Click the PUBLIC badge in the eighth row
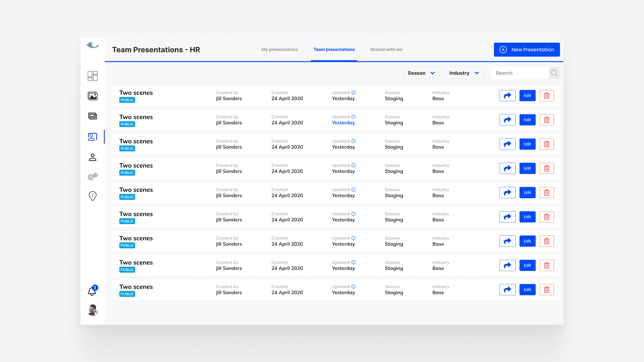Viewport: 644px width, 362px height. pos(127,270)
